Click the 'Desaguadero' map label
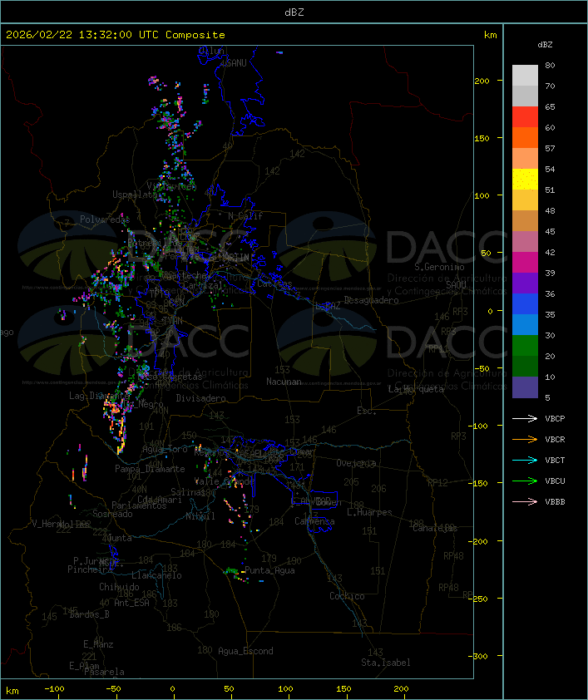This screenshot has height=700, width=588. (371, 300)
